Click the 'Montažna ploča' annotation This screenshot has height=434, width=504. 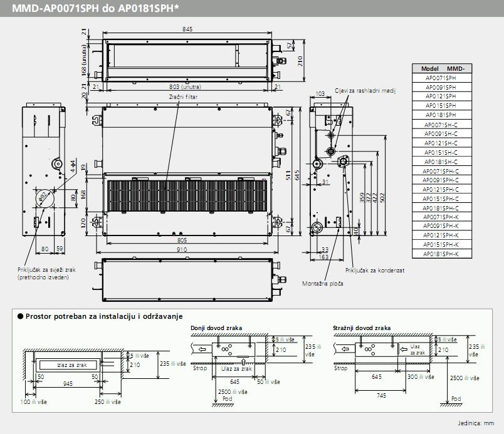[323, 283]
